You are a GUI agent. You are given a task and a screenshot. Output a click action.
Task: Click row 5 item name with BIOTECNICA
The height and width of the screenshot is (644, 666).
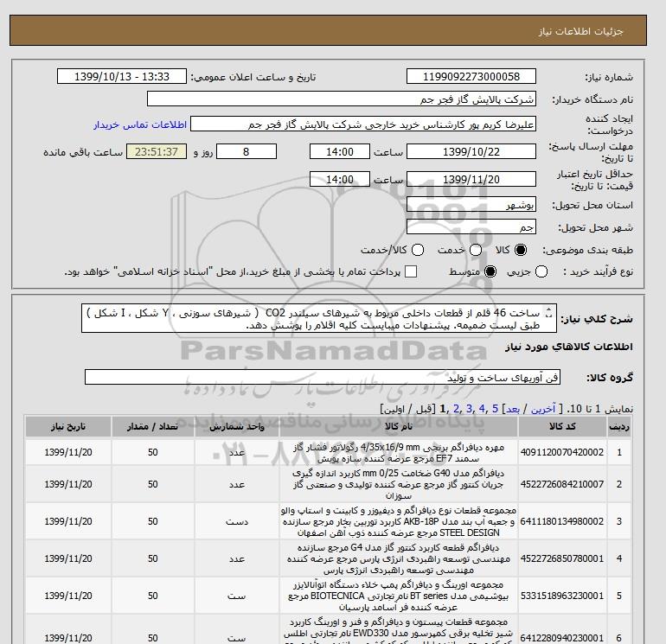point(399,596)
